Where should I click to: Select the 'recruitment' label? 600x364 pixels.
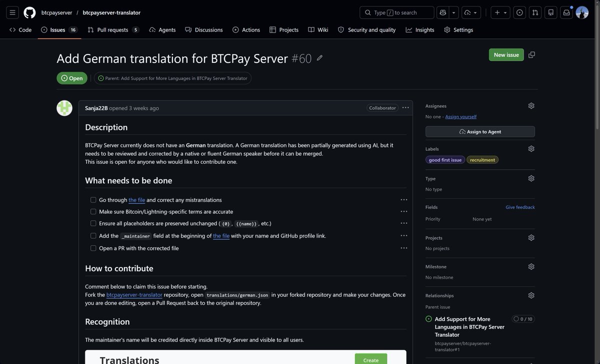pos(482,160)
